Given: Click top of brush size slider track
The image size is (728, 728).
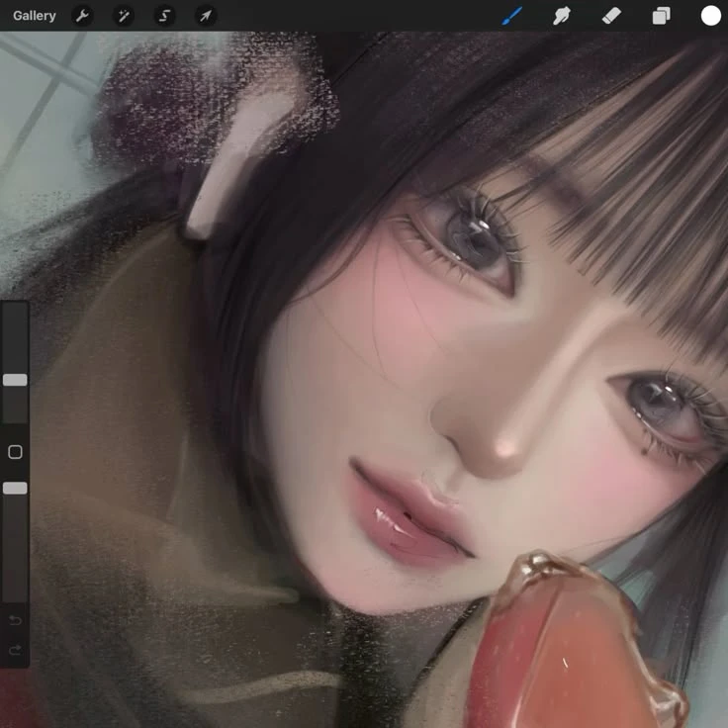Looking at the screenshot, I should pyautogui.click(x=15, y=309).
